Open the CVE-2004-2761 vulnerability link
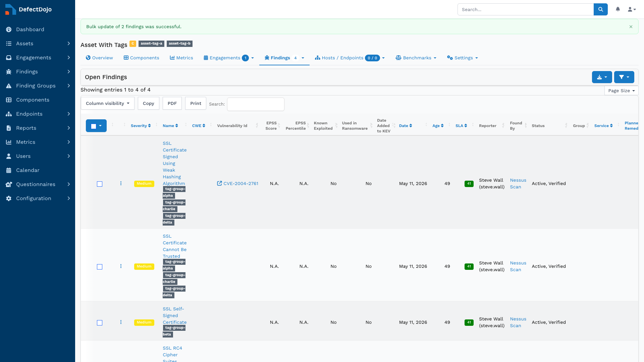The width and height of the screenshot is (644, 362). (x=237, y=183)
